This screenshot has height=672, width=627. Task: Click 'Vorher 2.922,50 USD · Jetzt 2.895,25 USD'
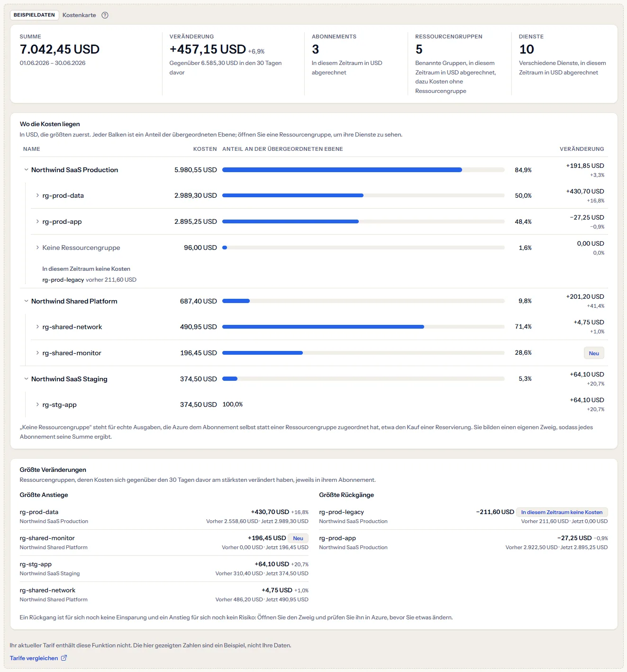(x=556, y=547)
